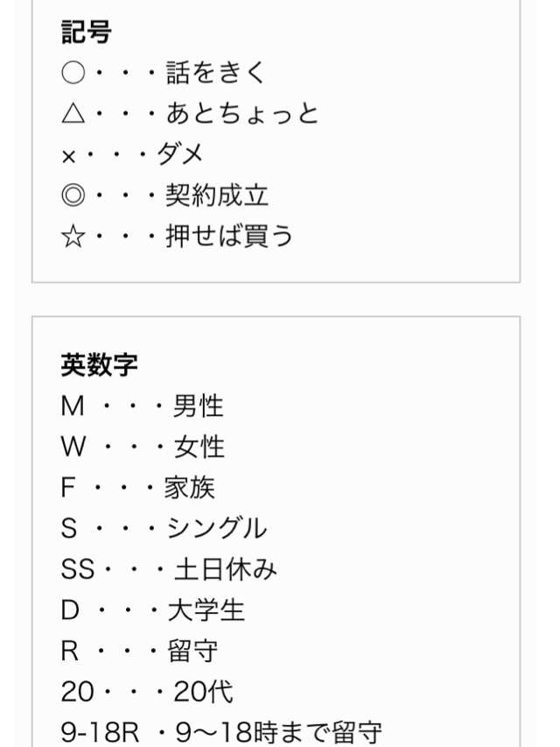This screenshot has height=747, width=560.
Task: Click the W entry meaning 女性
Action: [x=143, y=447]
